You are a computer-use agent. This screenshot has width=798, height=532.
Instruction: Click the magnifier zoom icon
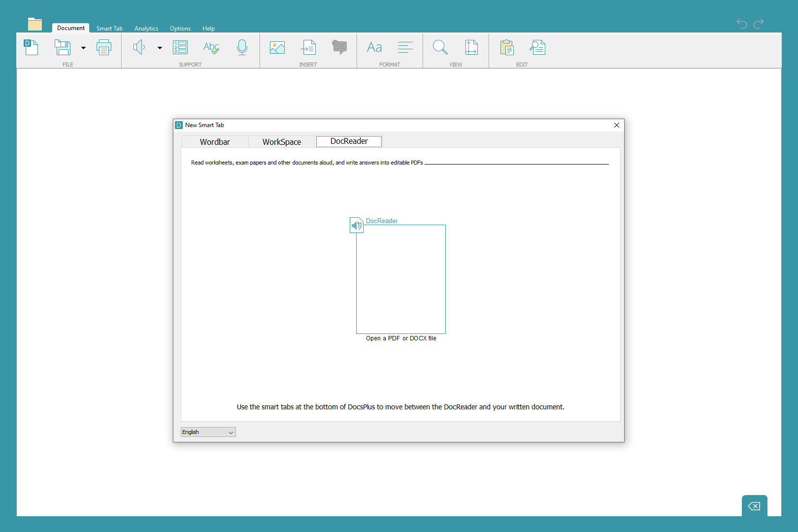click(440, 47)
